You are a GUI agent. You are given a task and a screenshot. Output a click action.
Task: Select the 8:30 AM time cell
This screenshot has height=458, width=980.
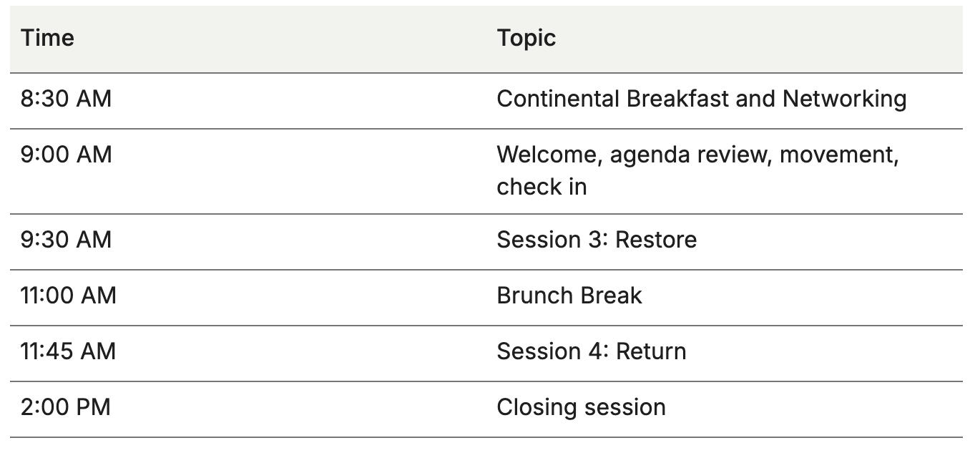(66, 99)
